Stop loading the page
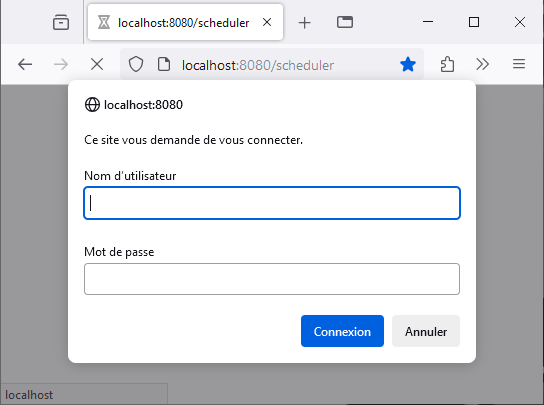Viewport: 544px width, 405px height. [x=97, y=65]
